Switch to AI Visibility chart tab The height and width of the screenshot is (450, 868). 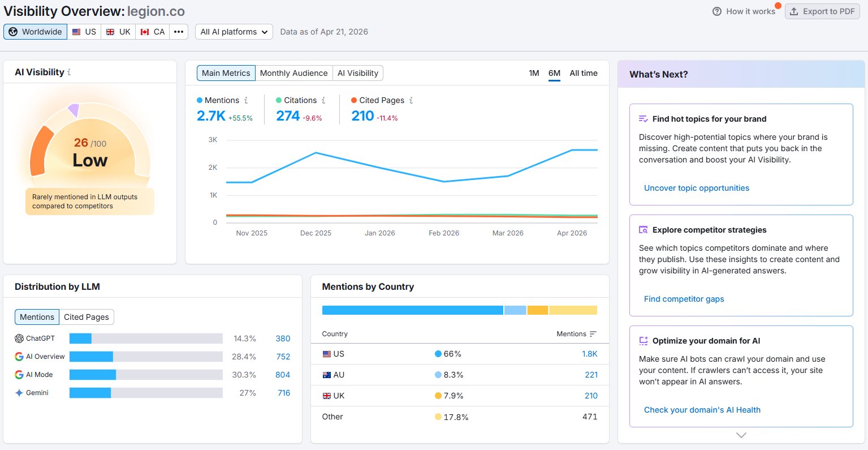coord(358,73)
